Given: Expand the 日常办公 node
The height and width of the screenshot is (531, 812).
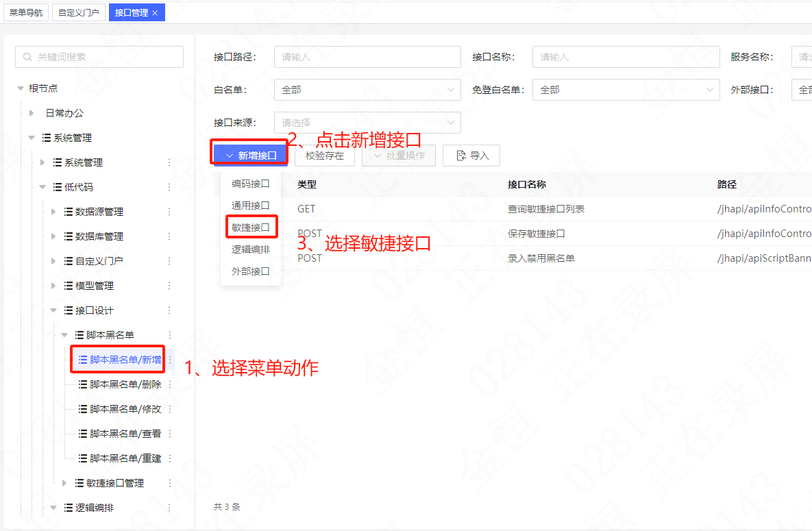Looking at the screenshot, I should point(32,113).
